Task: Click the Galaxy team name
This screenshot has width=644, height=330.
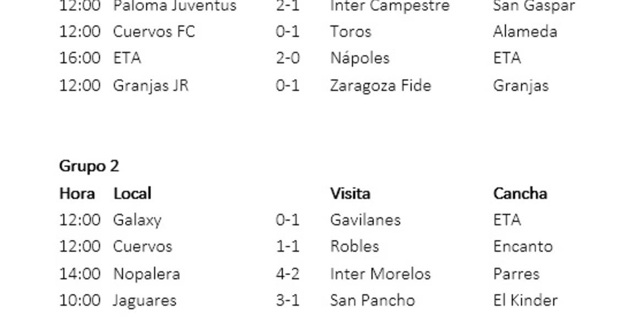Action: pyautogui.click(x=137, y=220)
